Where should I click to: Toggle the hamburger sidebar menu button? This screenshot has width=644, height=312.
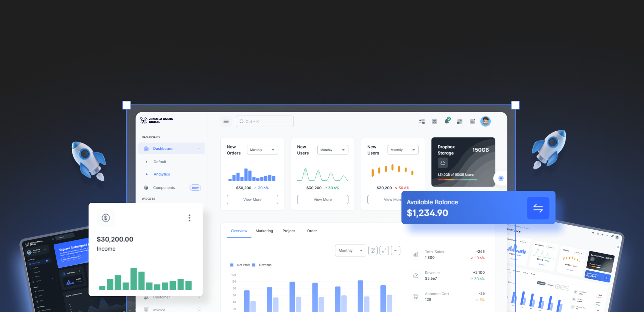pos(226,122)
